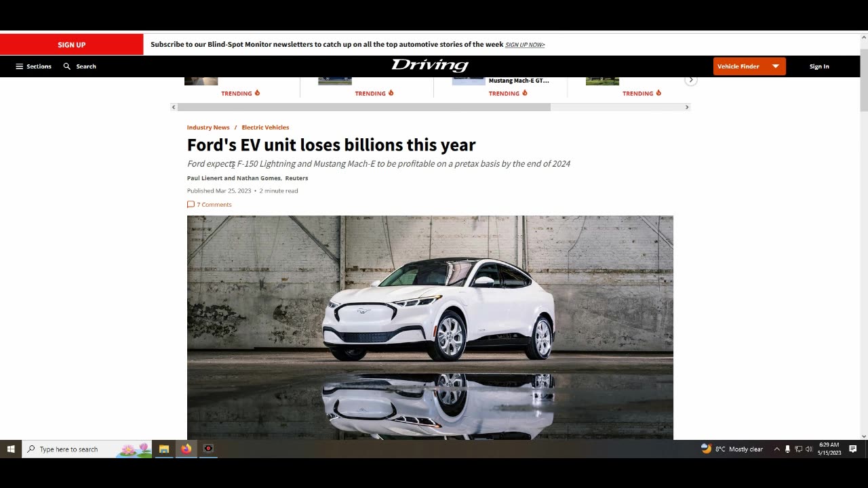Image resolution: width=868 pixels, height=488 pixels.
Task: Click the red SIGN UP button
Action: coord(71,45)
